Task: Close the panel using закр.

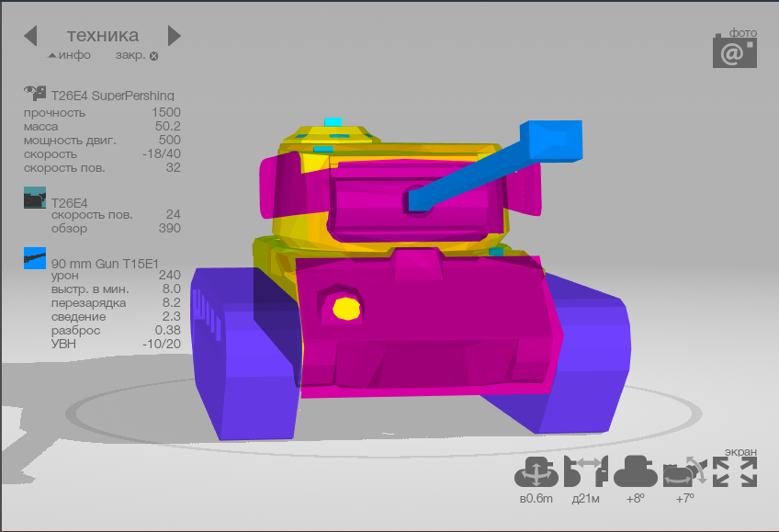Action: pos(136,55)
